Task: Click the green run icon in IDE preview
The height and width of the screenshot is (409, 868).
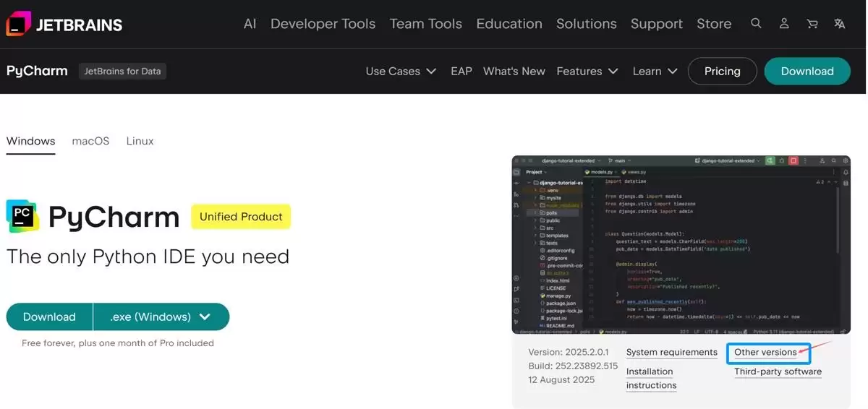Action: pos(770,160)
